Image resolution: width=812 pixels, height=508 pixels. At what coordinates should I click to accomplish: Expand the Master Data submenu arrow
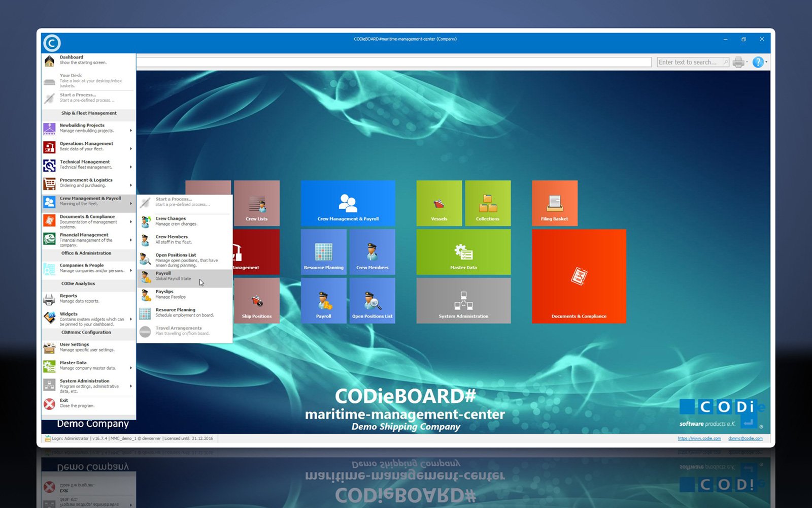pos(131,368)
